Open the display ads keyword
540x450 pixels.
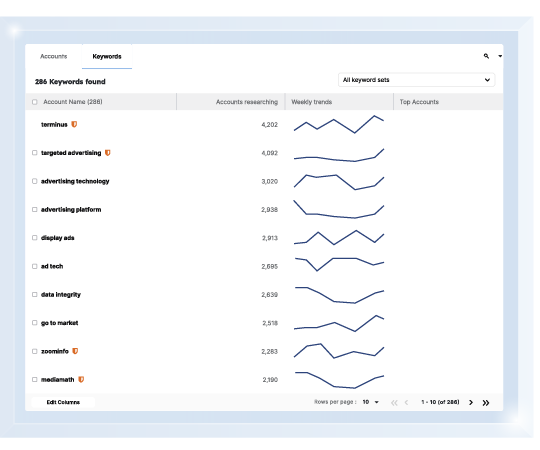pos(58,238)
